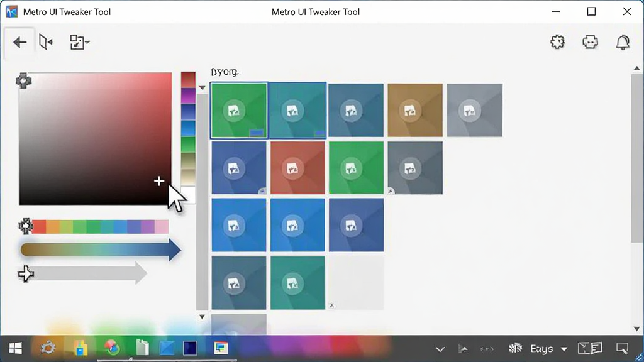
Task: Click the brown-to-blue gradient arrow slider
Action: pyautogui.click(x=101, y=250)
